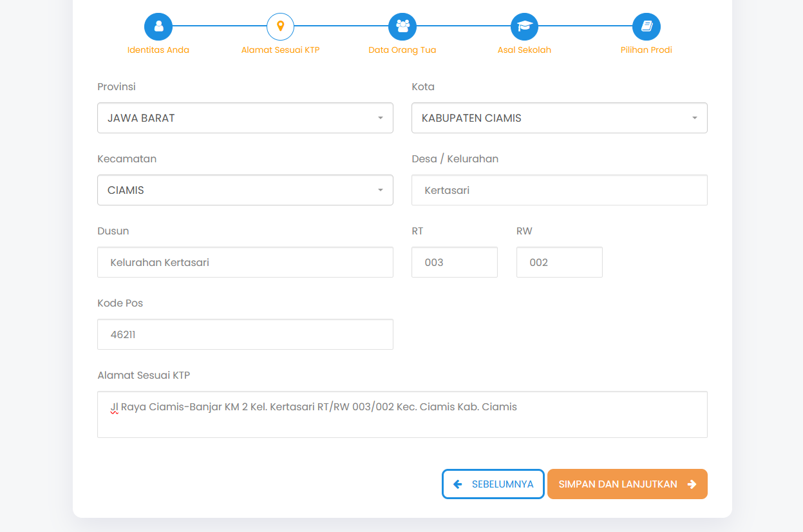Open the Kota dropdown showing Kabupaten Ciamis
Screen dimensions: 803x532
[559, 118]
